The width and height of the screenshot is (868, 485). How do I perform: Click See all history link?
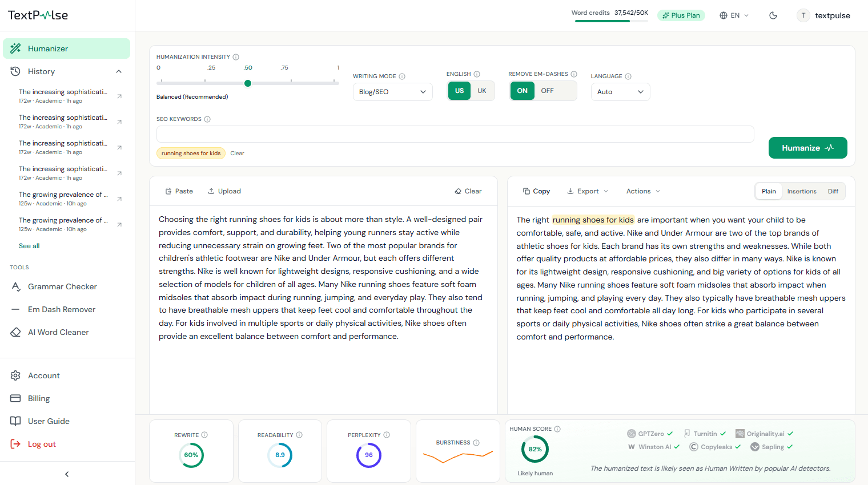point(29,246)
